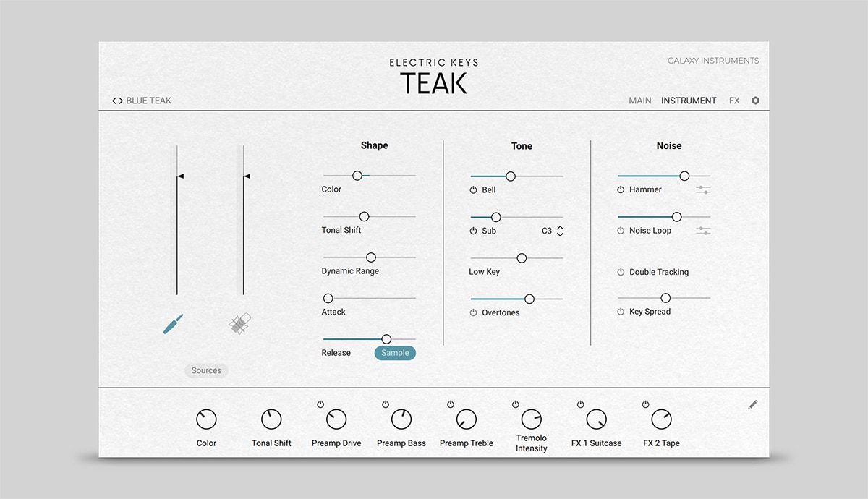Toggle the Bell power switch
This screenshot has width=868, height=499.
[x=474, y=189]
